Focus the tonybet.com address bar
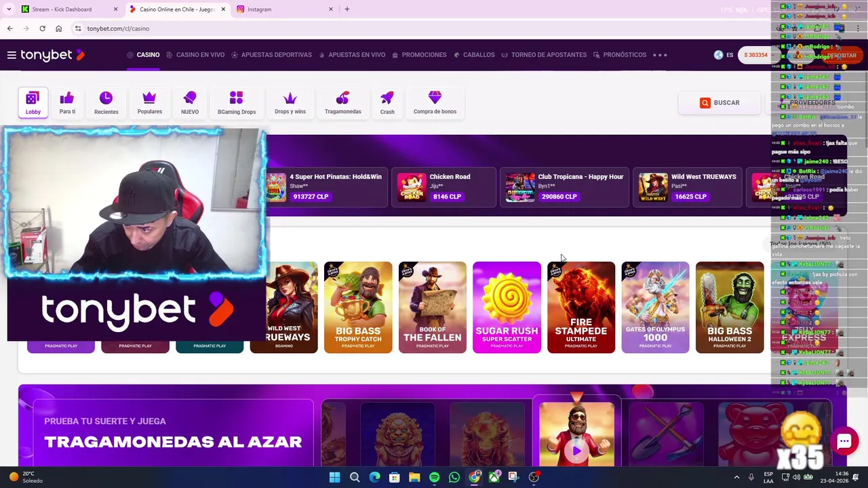This screenshot has width=868, height=488. coord(420,28)
